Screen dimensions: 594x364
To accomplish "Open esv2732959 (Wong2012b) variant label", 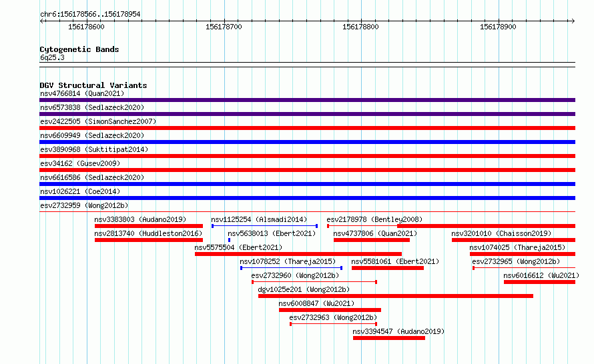I will [x=84, y=205].
